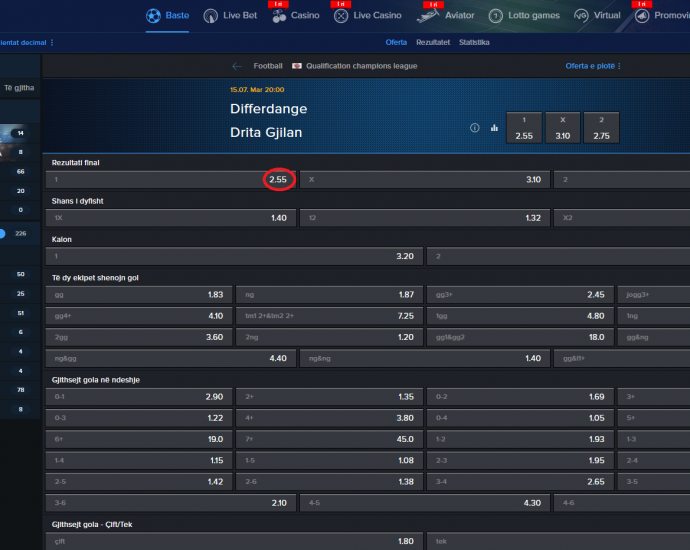Pick 1gg odds 4.80
The height and width of the screenshot is (550, 690).
click(520, 316)
